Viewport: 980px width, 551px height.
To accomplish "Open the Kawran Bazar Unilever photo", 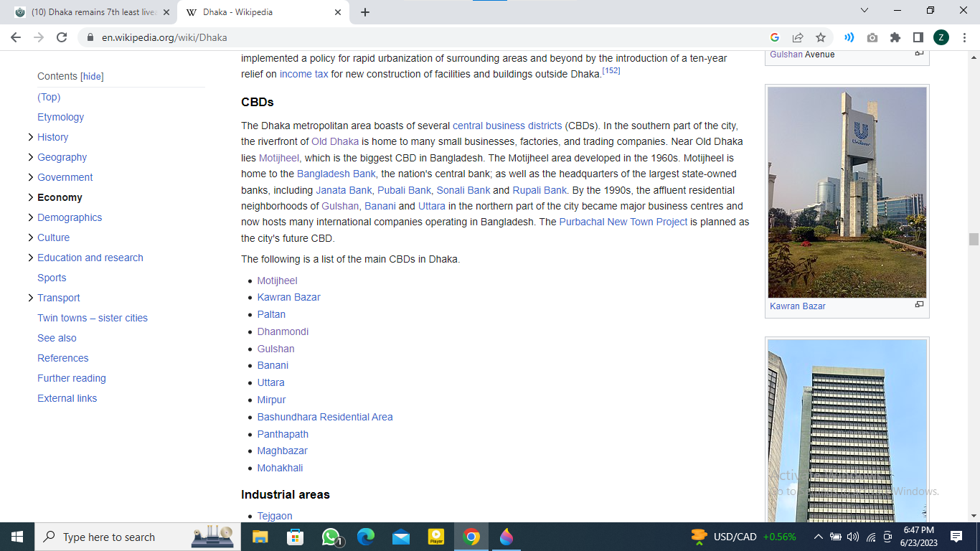I will 847,192.
